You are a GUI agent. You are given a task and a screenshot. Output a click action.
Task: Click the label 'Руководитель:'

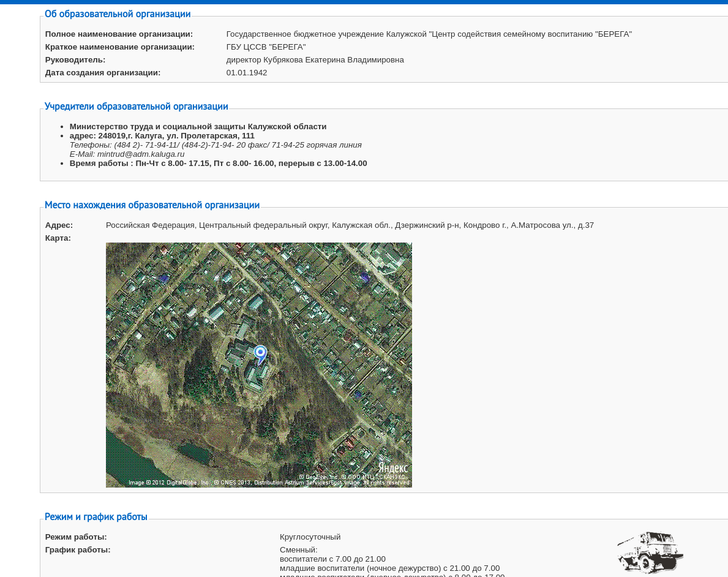click(75, 60)
